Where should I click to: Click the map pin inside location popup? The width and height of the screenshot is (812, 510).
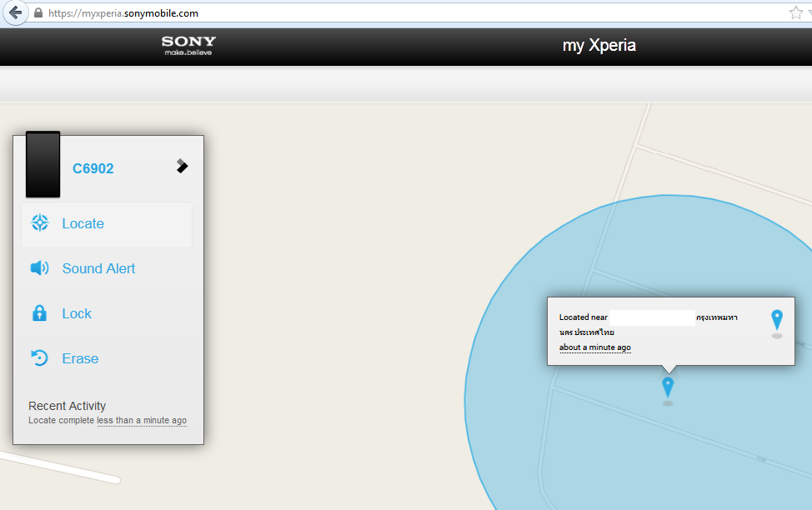tap(777, 323)
